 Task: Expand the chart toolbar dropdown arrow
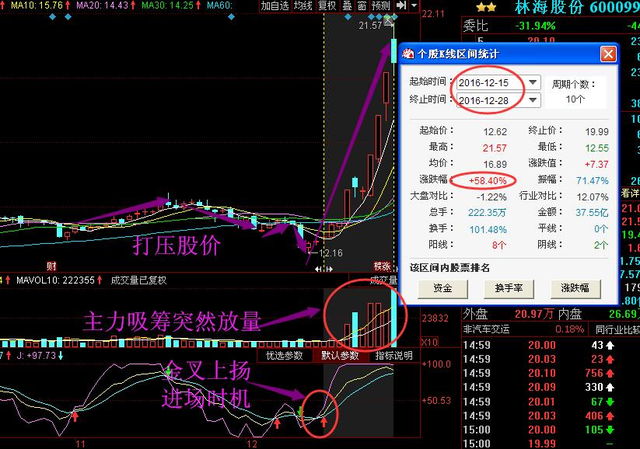click(414, 6)
